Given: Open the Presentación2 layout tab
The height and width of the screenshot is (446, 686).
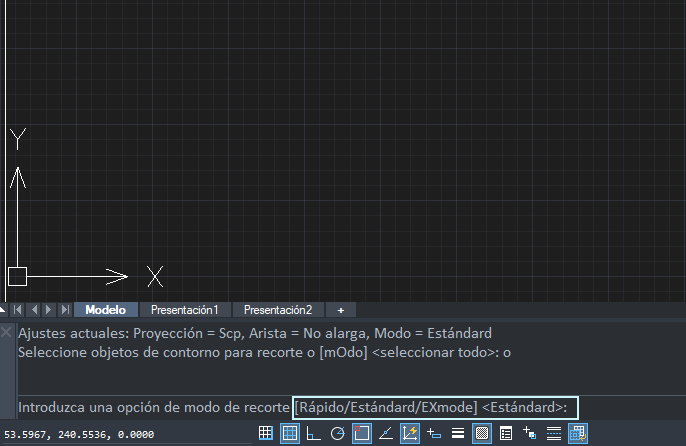Looking at the screenshot, I should pos(278,310).
